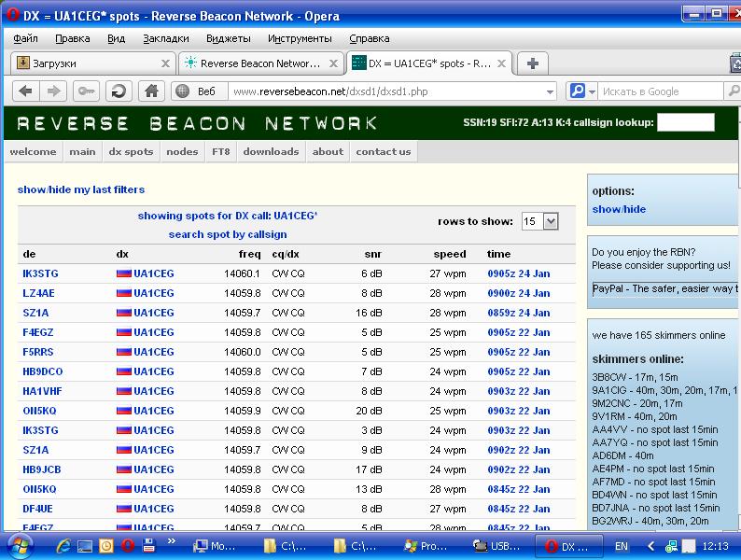Switch input language via EN indicator
The width and height of the screenshot is (741, 560).
[x=622, y=547]
